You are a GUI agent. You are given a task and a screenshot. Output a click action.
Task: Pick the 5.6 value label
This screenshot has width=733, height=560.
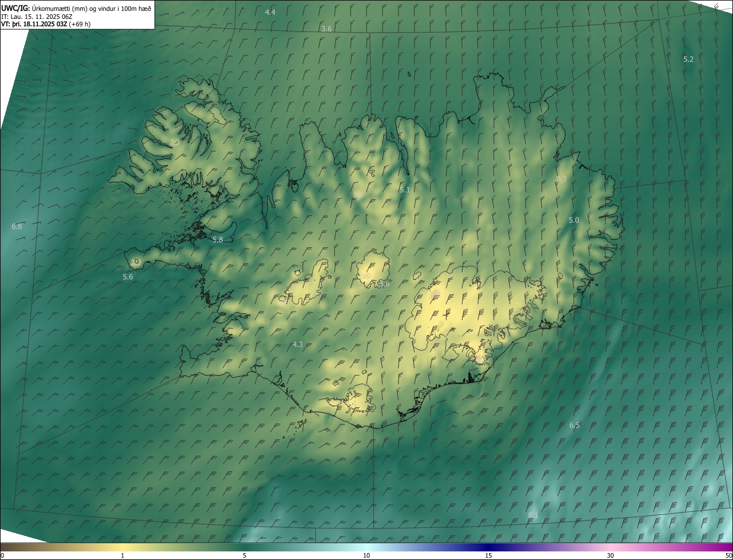click(128, 277)
